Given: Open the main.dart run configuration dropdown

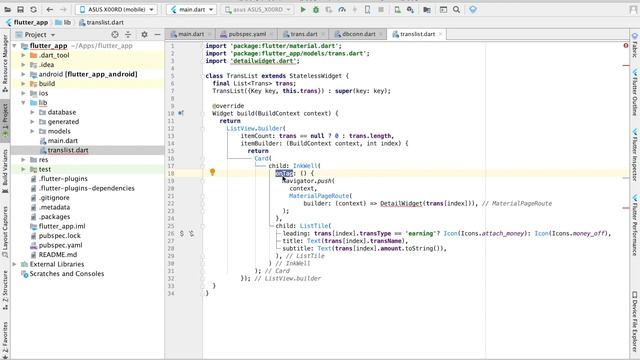Looking at the screenshot, I should pyautogui.click(x=192, y=9).
